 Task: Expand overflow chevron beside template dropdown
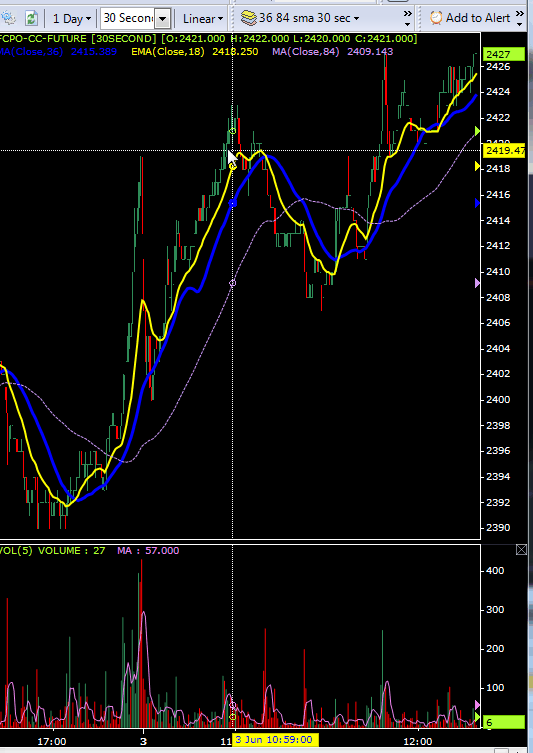tap(407, 18)
